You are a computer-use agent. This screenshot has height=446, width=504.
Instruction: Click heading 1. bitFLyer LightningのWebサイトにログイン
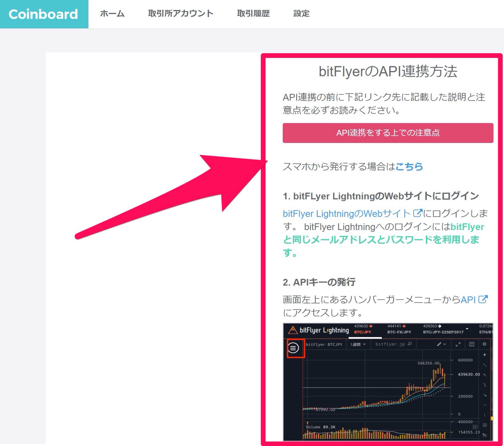click(381, 196)
